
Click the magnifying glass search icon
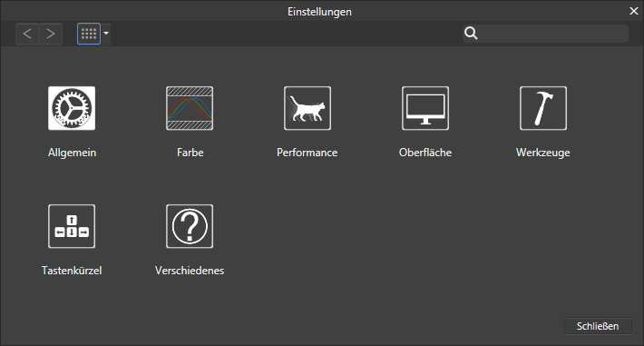(x=471, y=34)
